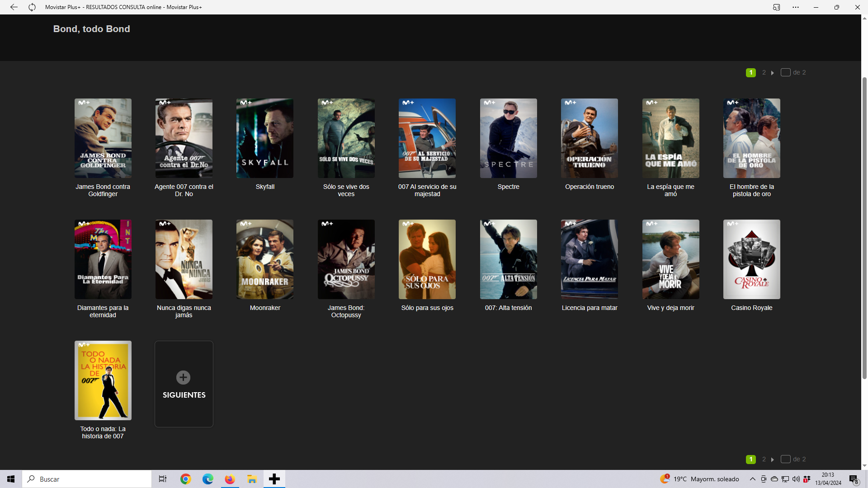This screenshot has width=868, height=488.
Task: Open Skyfall movie poster
Action: [x=265, y=138]
